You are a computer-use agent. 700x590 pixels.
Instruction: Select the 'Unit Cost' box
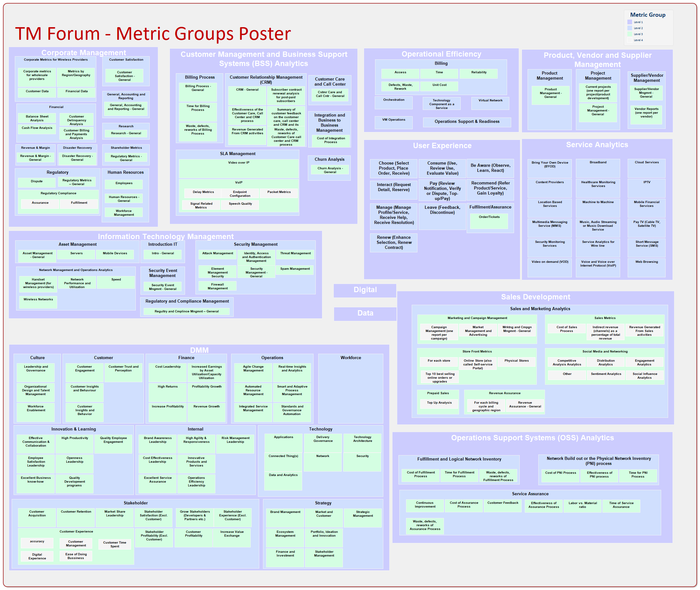(439, 86)
